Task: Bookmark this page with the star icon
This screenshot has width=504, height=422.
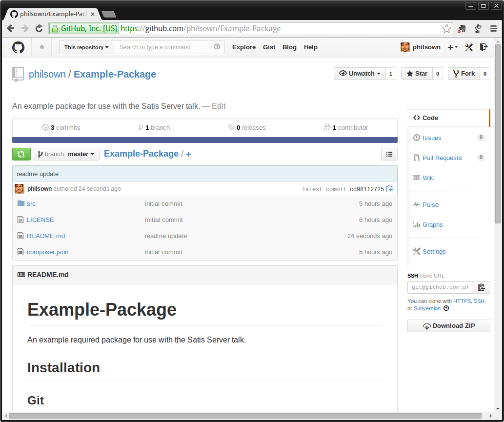Action: pos(446,29)
